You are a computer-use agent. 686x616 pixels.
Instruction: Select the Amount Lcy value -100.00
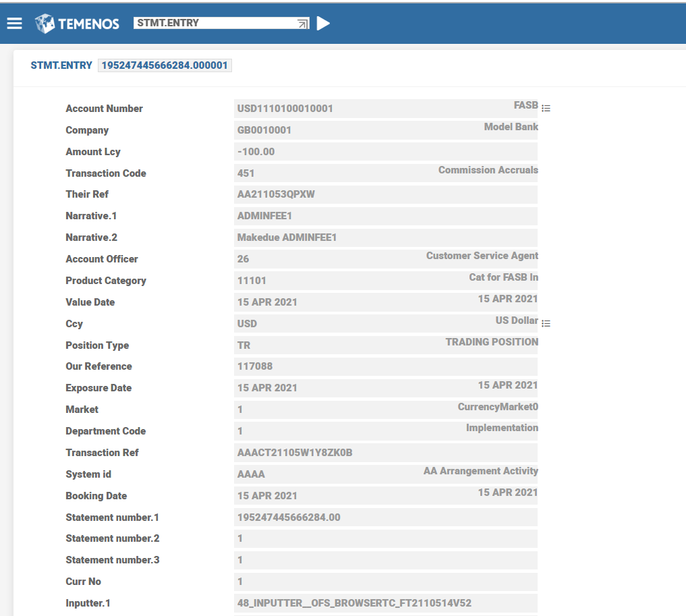point(256,152)
